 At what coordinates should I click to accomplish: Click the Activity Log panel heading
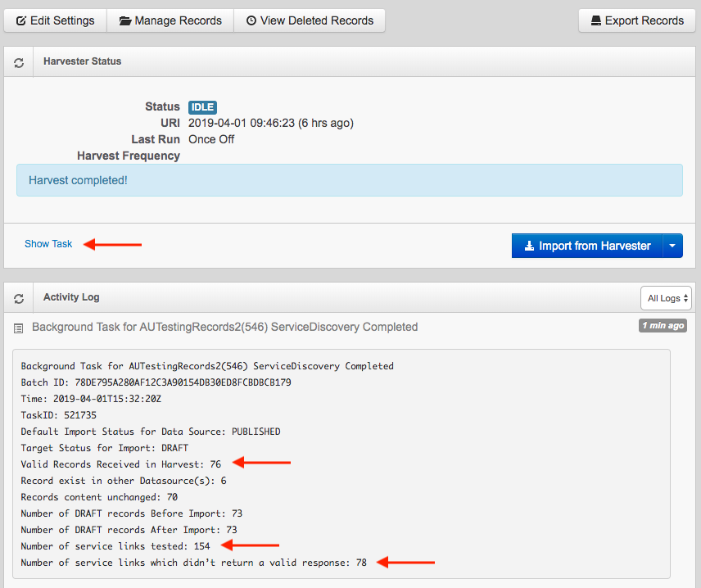pos(71,297)
